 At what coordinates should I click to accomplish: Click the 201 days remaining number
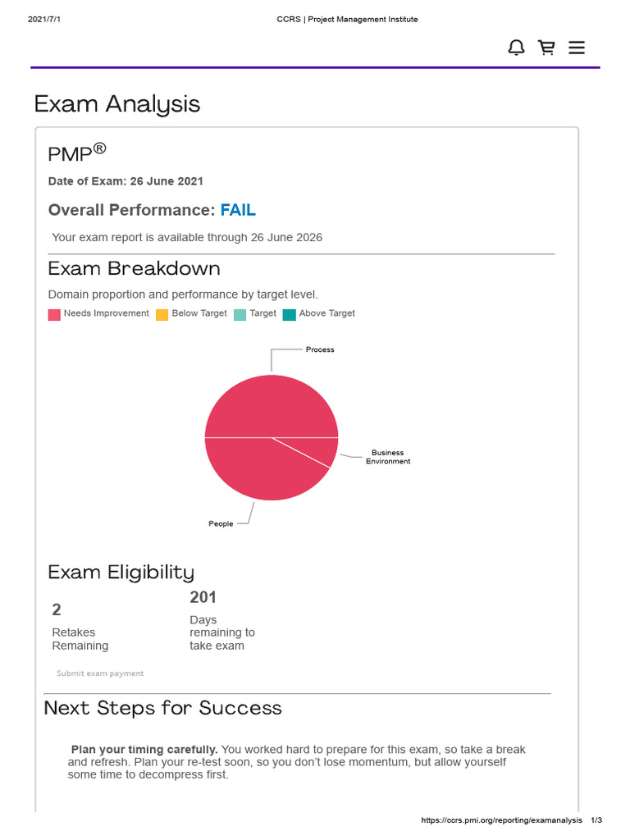pos(203,597)
